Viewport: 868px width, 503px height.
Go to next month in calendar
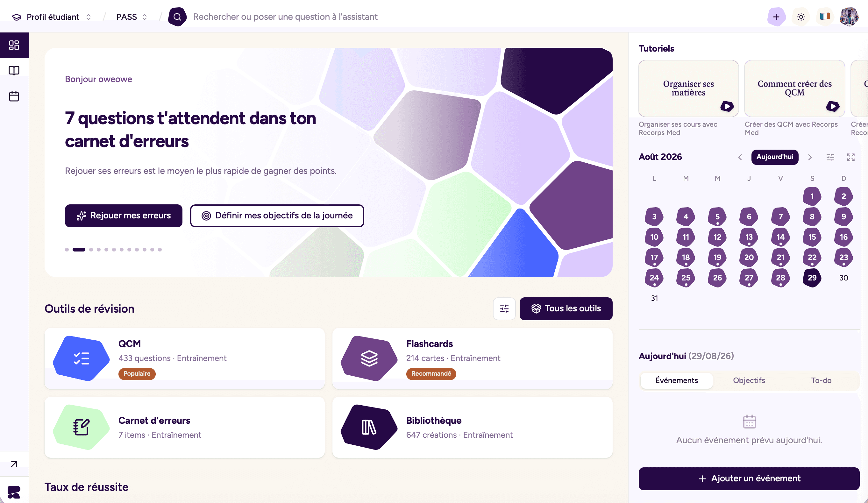810,157
